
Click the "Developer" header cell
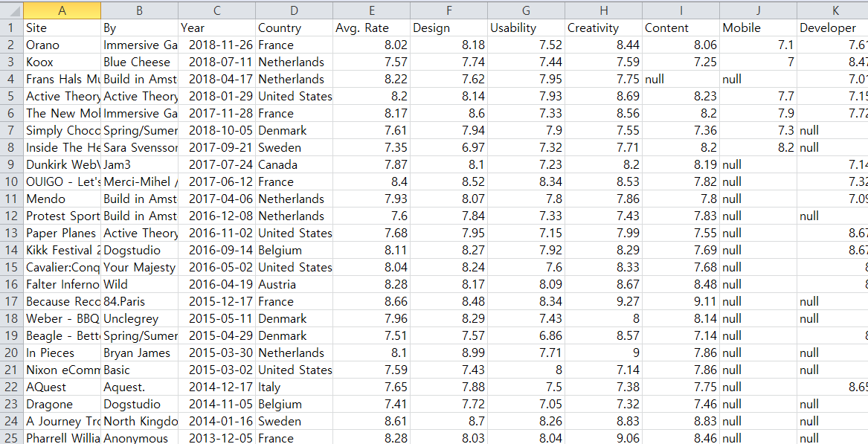click(832, 28)
